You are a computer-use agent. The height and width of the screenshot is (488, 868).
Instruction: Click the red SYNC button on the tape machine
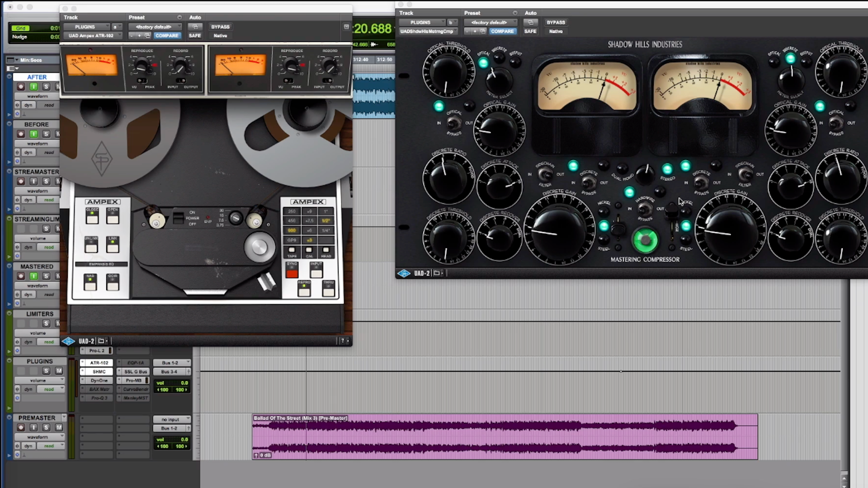pos(292,272)
